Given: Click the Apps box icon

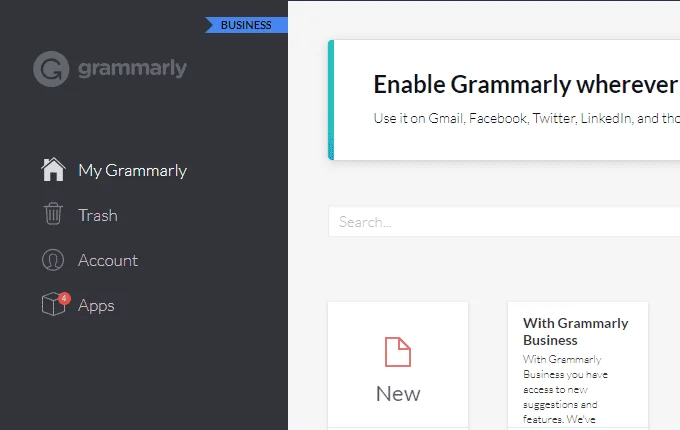Looking at the screenshot, I should (53, 304).
